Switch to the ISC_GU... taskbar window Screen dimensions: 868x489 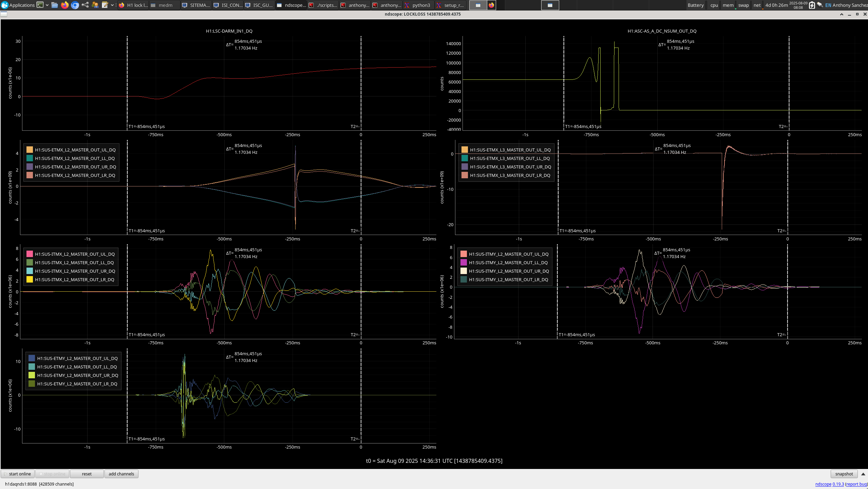[x=259, y=5]
